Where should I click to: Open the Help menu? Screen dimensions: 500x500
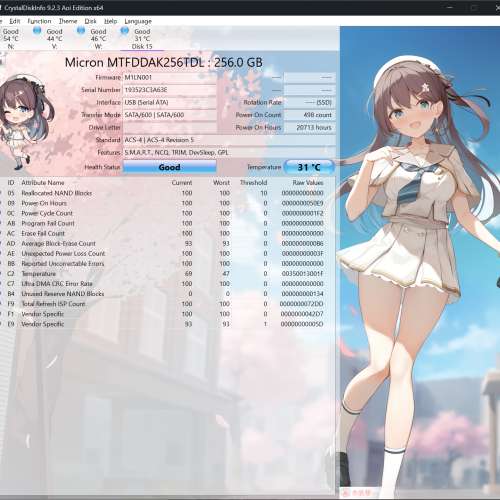click(111, 21)
